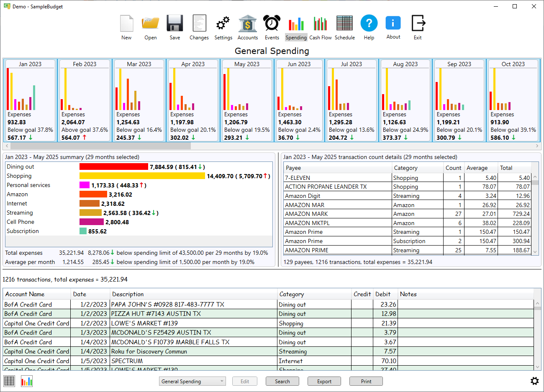
Task: Select the Jul 2023 month card
Action: 352,100
